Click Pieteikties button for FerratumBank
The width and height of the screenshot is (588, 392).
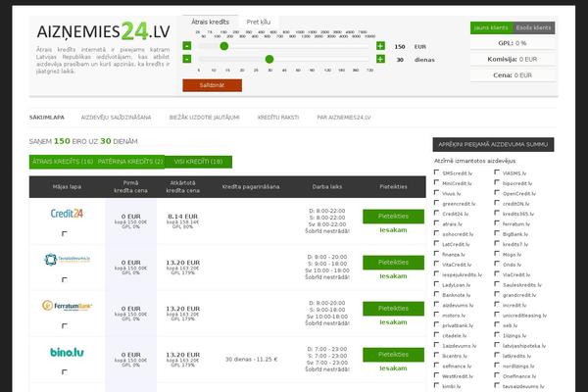pyautogui.click(x=393, y=309)
